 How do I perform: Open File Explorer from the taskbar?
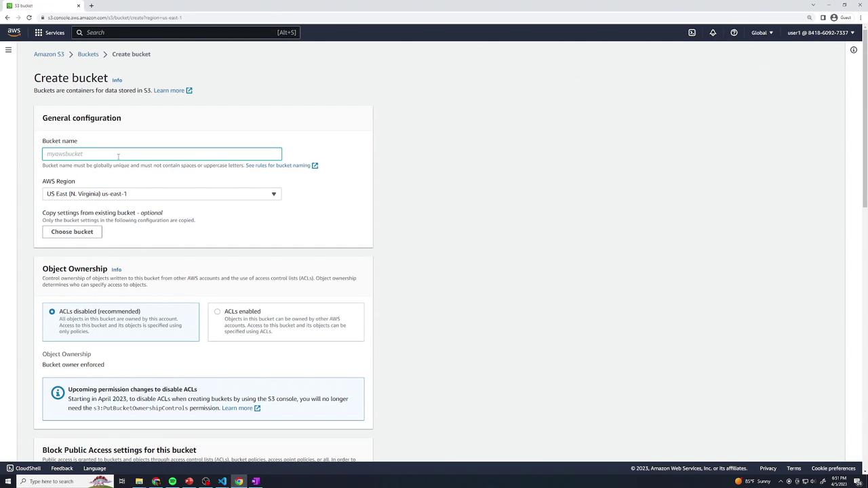point(139,481)
